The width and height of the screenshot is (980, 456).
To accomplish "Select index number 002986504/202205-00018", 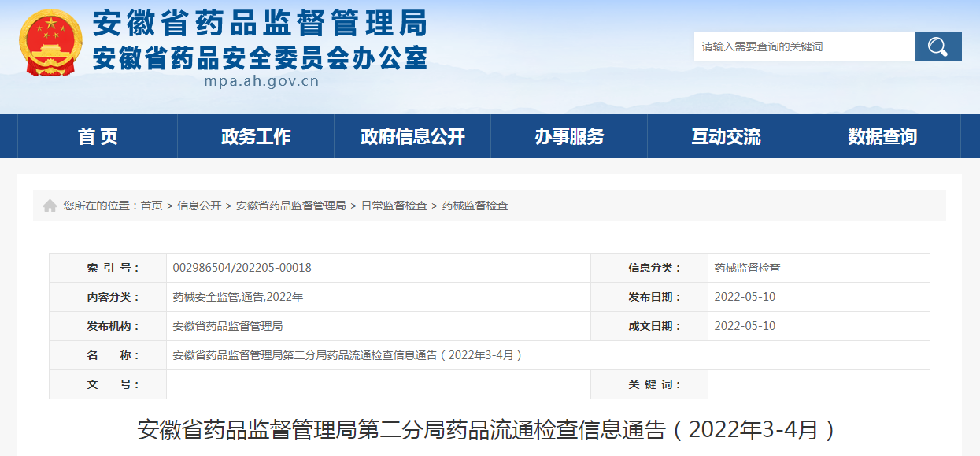I will (x=242, y=268).
